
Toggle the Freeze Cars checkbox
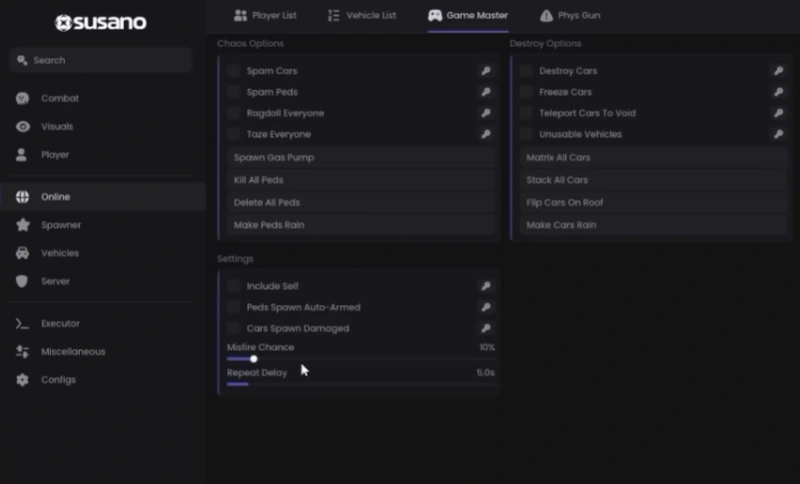click(526, 92)
